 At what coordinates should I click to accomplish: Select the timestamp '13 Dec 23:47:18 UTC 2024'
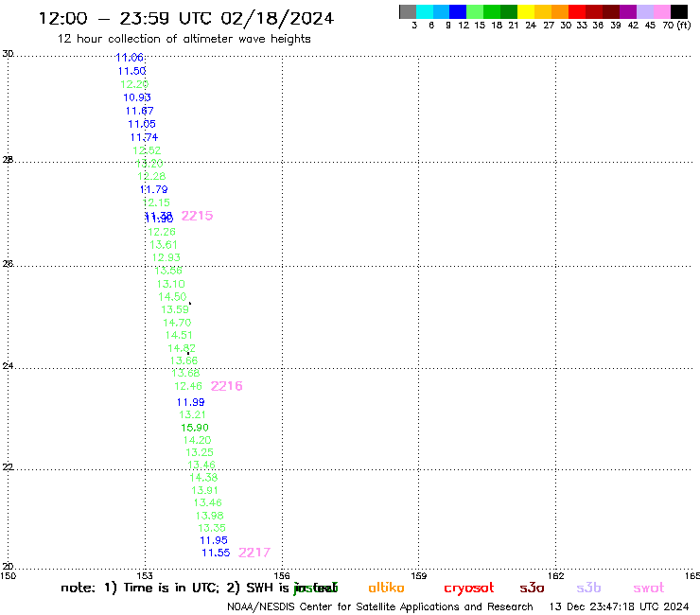point(620,607)
